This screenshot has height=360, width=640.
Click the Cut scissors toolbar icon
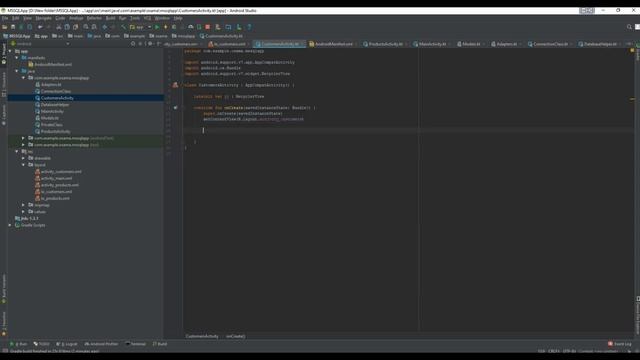click(59, 27)
